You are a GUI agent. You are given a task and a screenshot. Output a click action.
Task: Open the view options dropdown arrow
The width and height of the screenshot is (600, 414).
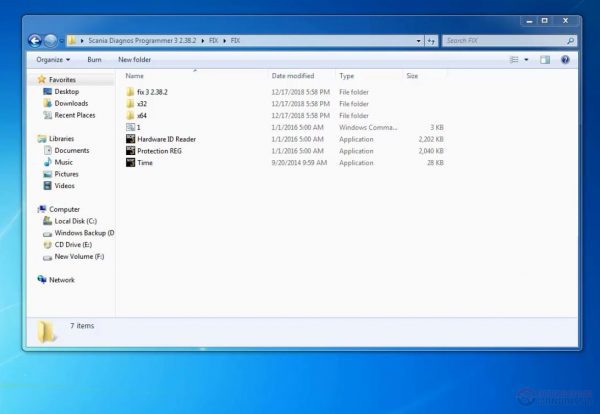(526, 60)
